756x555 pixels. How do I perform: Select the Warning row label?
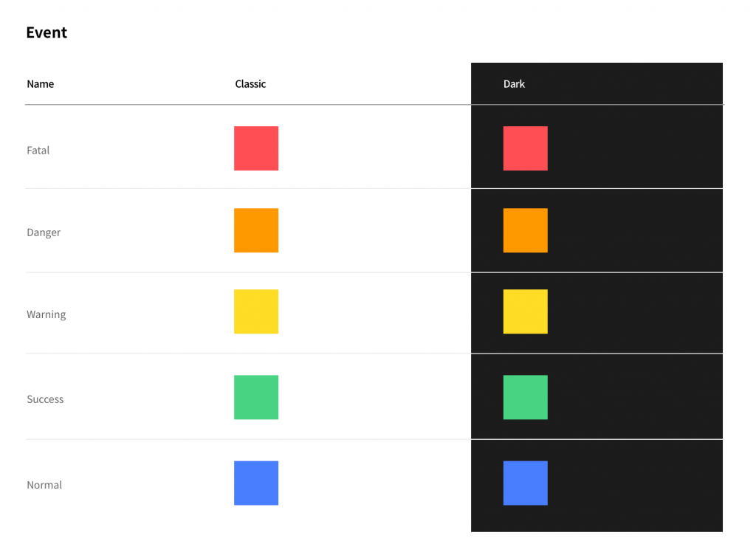(x=47, y=314)
